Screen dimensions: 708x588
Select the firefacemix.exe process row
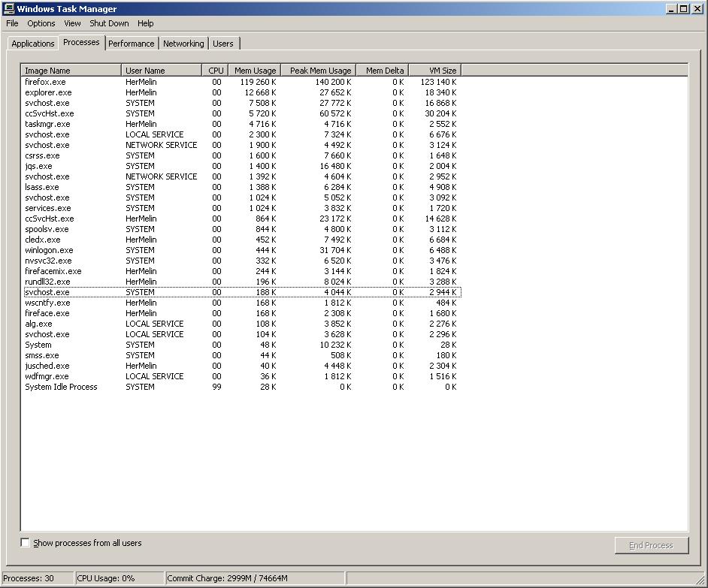click(242, 271)
